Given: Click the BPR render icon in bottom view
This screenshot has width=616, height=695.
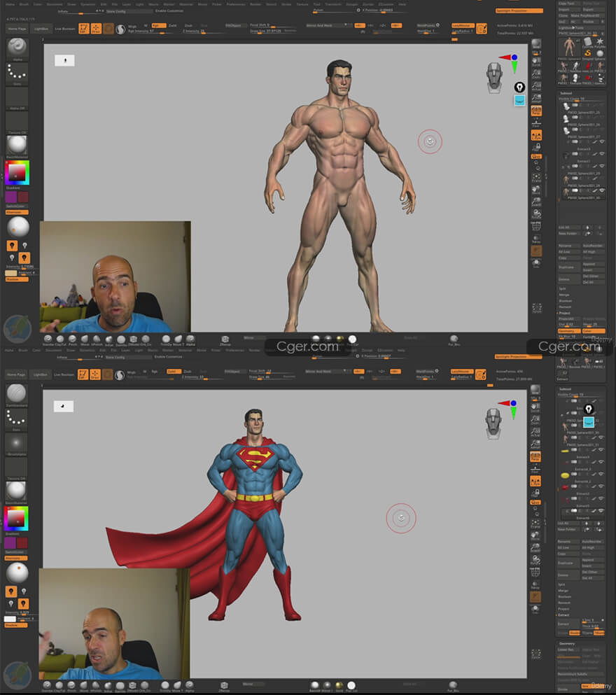Looking at the screenshot, I should point(535,390).
